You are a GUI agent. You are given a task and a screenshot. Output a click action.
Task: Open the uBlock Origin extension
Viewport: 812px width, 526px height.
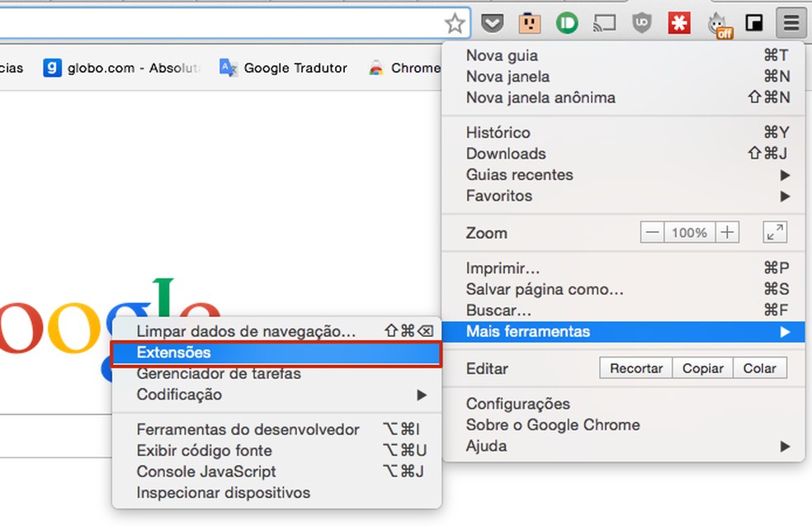[642, 23]
